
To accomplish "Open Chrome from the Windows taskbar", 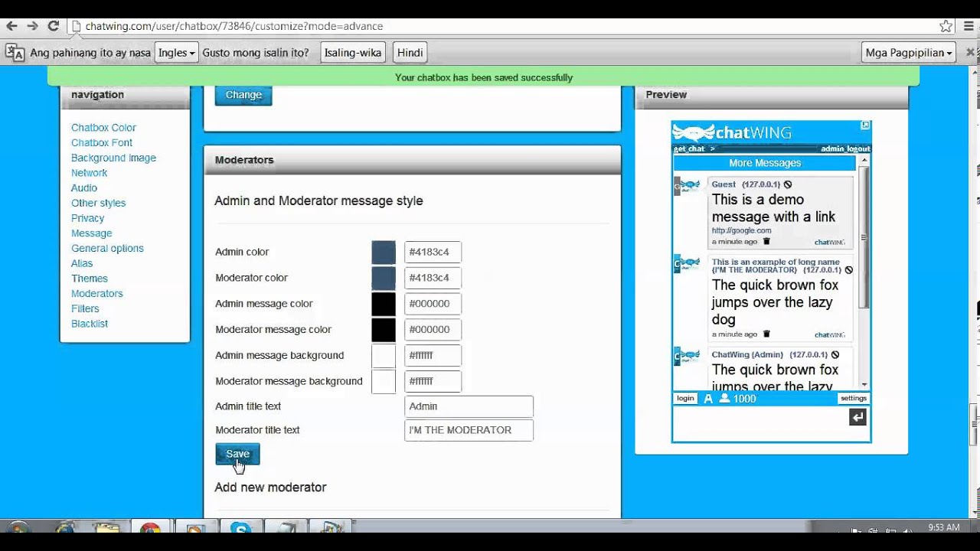I will (150, 528).
